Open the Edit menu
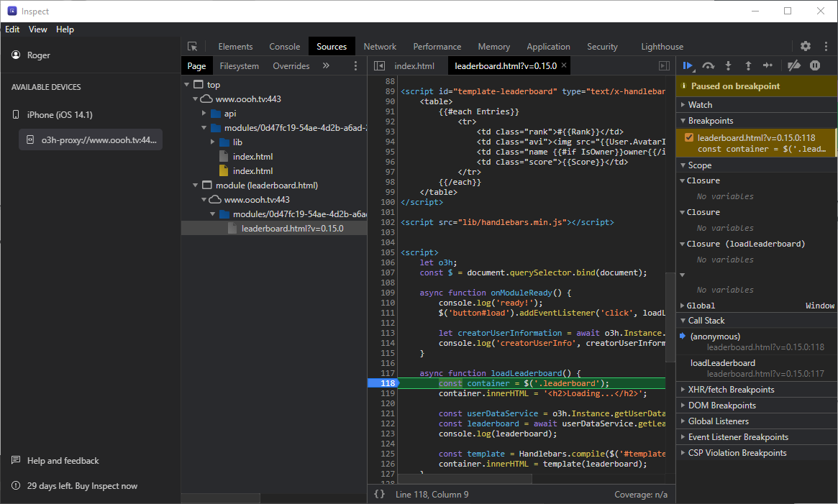Screen dimensions: 838x504 12,29
